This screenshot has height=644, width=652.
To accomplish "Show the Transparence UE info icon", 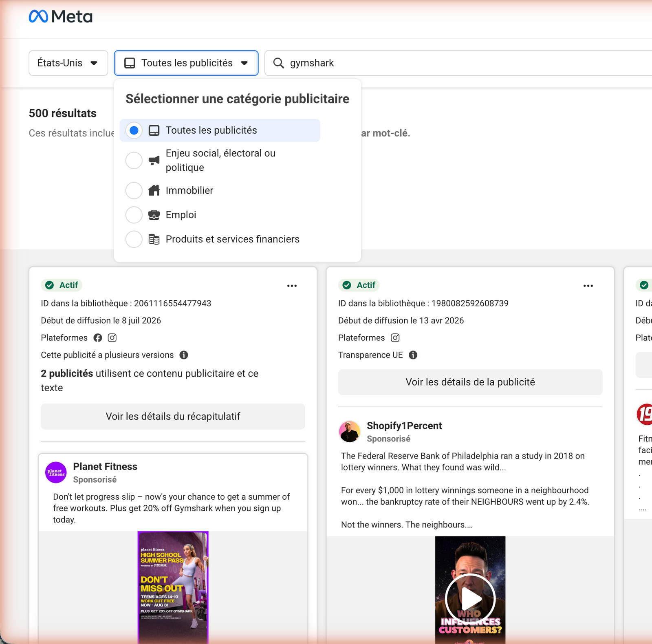I will (413, 355).
